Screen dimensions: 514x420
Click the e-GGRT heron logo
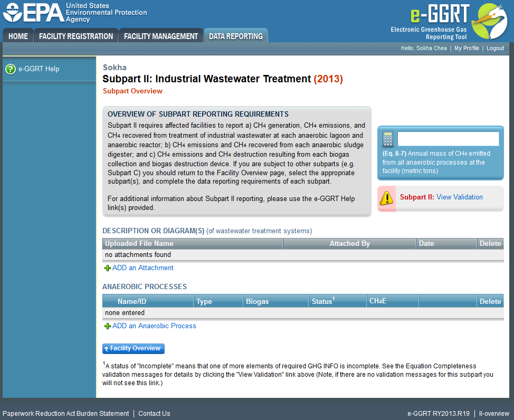[490, 21]
